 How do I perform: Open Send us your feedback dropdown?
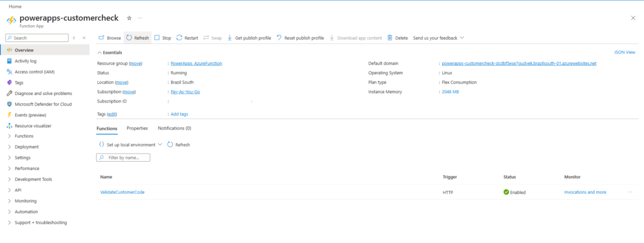pyautogui.click(x=438, y=38)
